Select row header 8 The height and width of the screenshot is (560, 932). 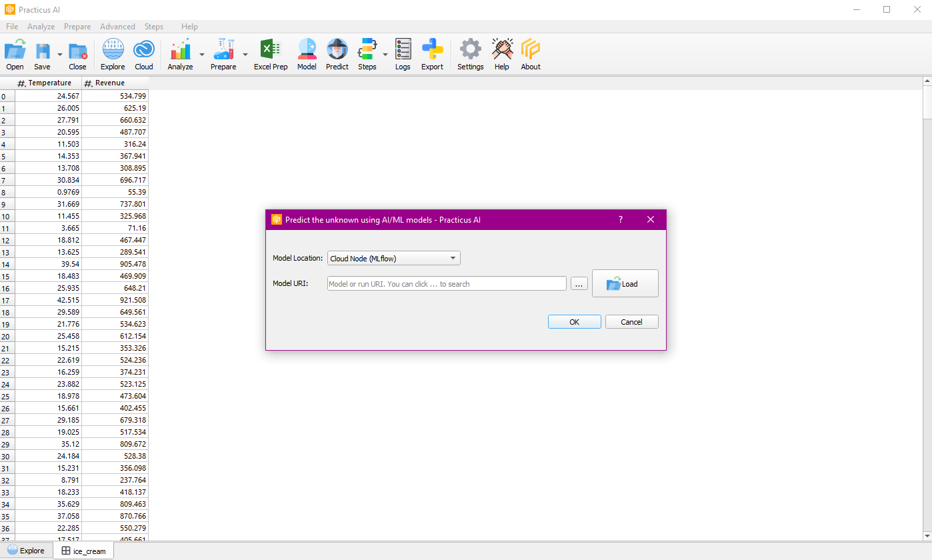click(x=7, y=192)
